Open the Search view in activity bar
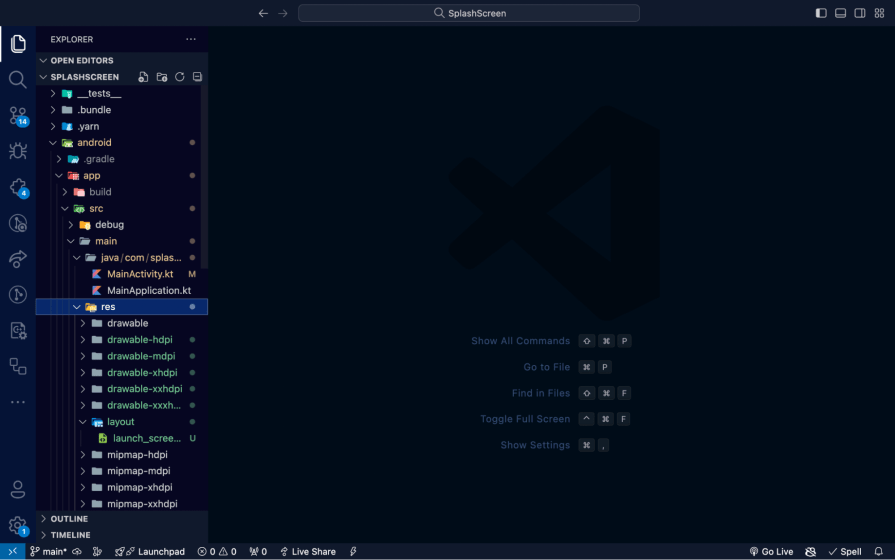This screenshot has width=895, height=560. pos(18,79)
